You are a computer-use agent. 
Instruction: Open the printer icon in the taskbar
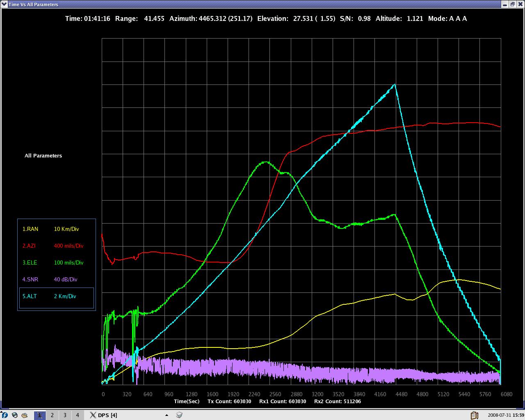click(179, 415)
